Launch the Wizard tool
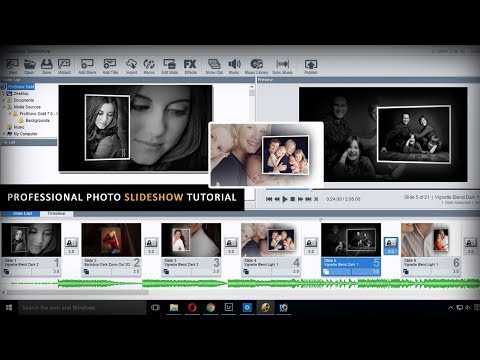This screenshot has height=360, width=480. pos(64,66)
